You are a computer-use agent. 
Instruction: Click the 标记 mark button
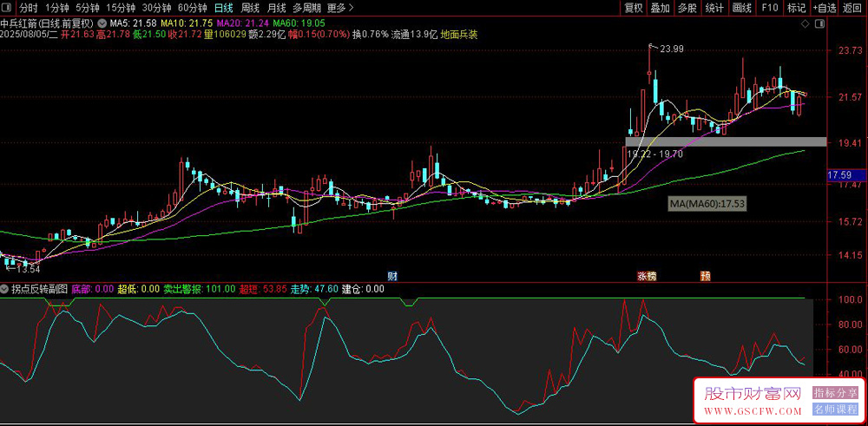797,8
